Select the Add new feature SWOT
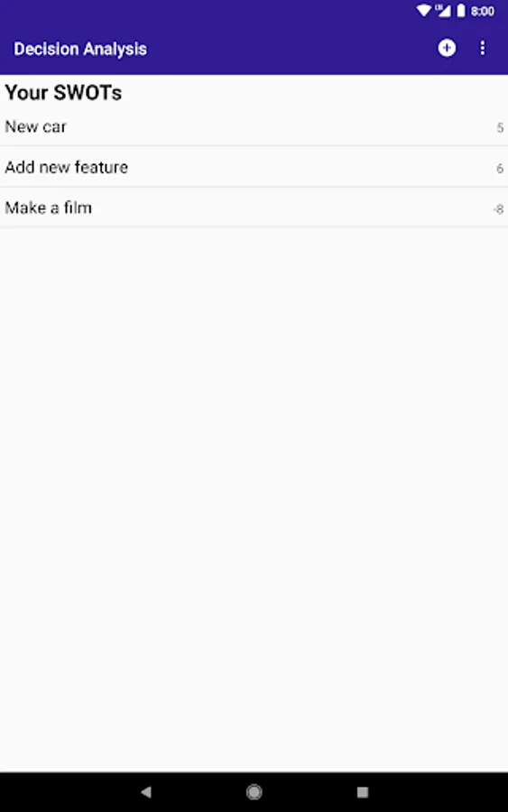This screenshot has width=508, height=812. click(x=254, y=167)
